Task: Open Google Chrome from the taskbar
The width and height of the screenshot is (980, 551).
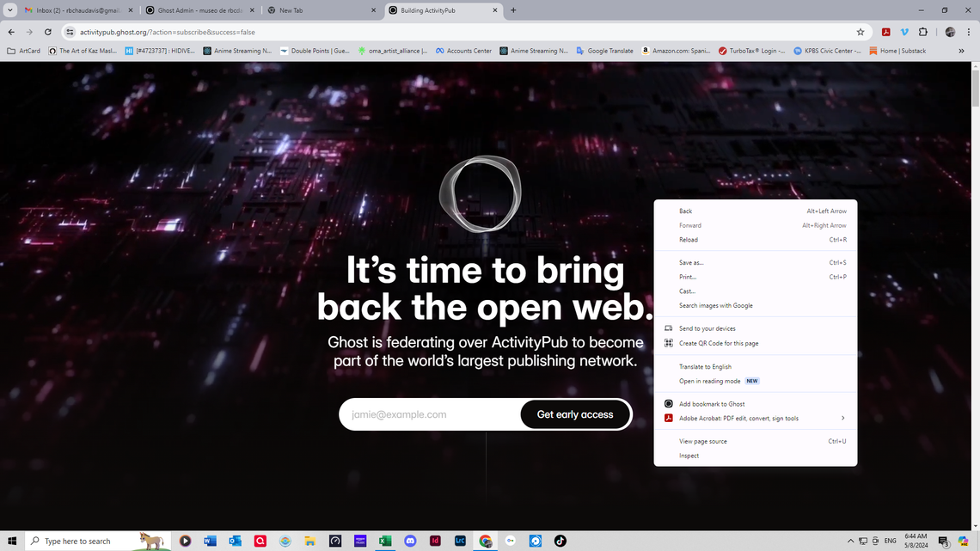Action: (486, 541)
